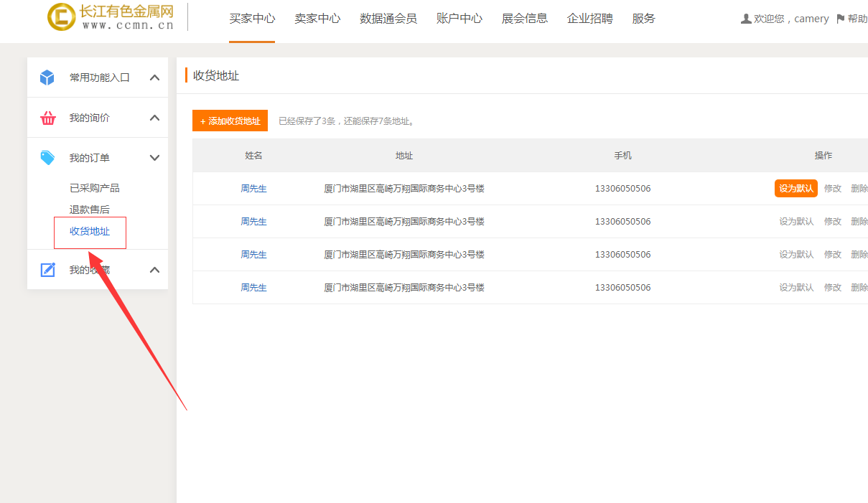Viewport: 868px width, 503px height.
Task: Click the red basket icon for 我的询价
Action: coord(48,118)
